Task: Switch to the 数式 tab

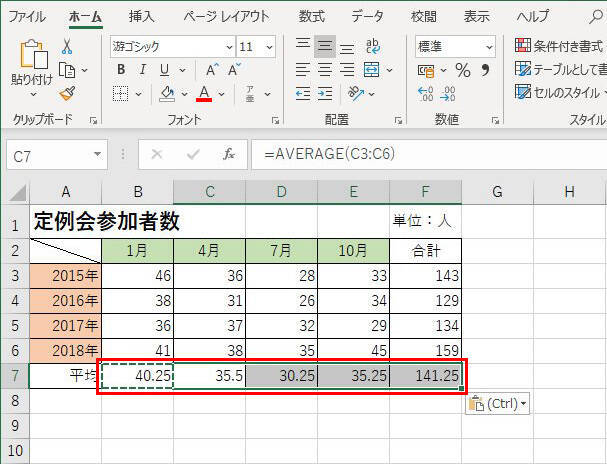Action: coord(311,17)
